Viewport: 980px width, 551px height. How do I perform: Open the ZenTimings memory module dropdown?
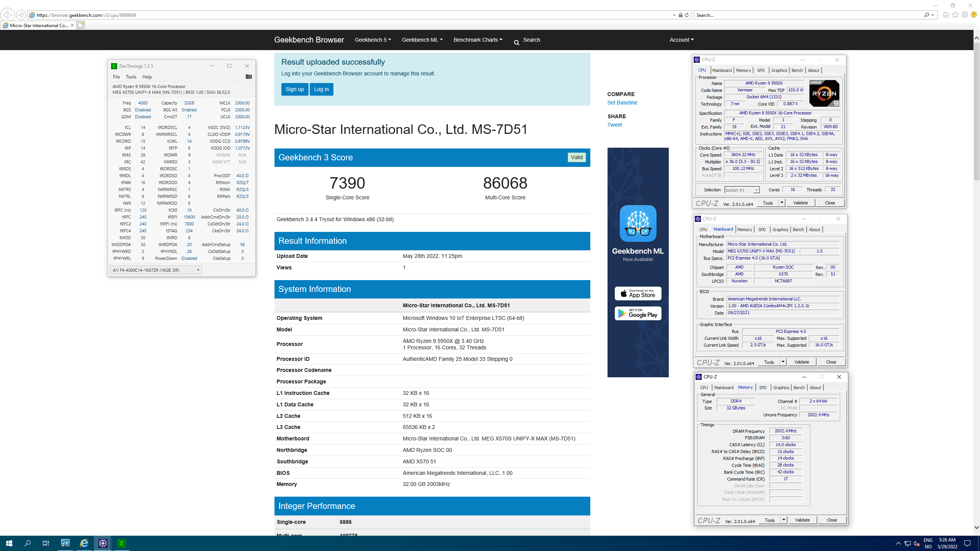[x=156, y=270]
